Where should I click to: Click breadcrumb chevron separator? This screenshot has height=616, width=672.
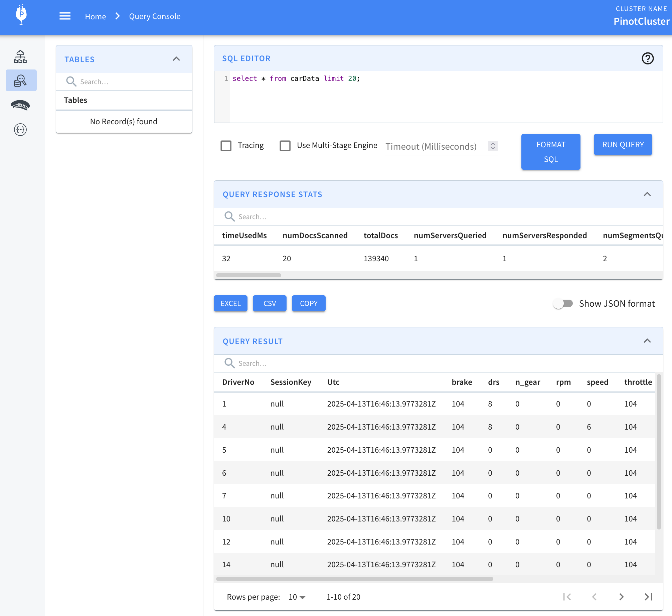pyautogui.click(x=118, y=16)
